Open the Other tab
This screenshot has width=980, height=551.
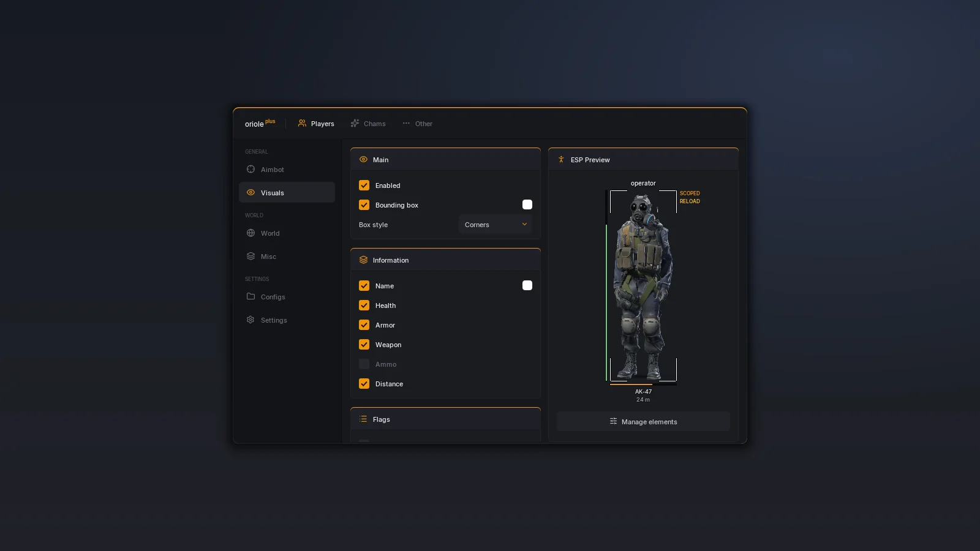pyautogui.click(x=417, y=124)
